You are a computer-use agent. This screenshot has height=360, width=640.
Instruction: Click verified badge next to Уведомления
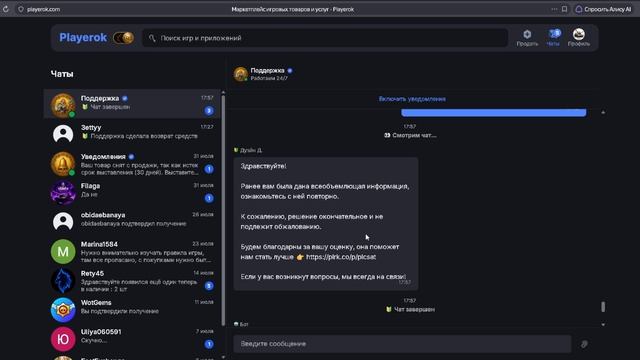pyautogui.click(x=131, y=157)
